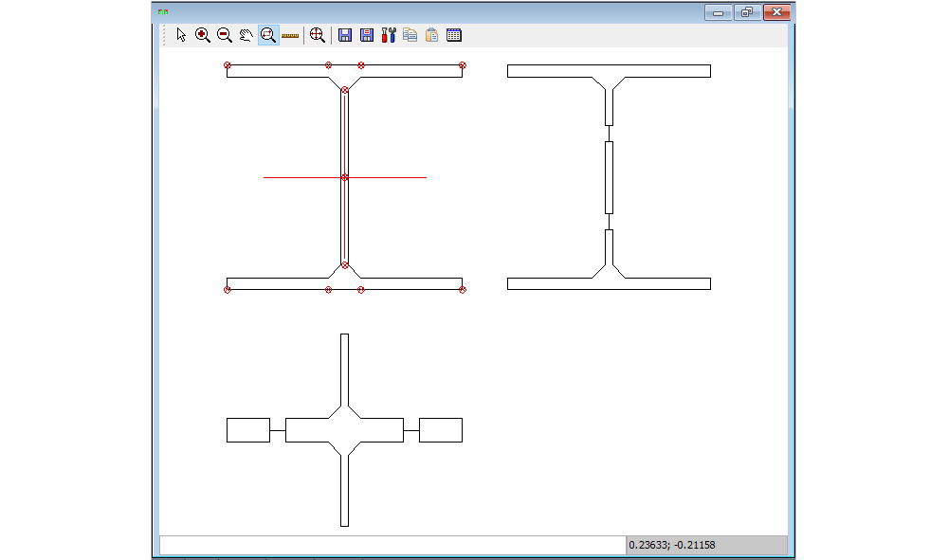Click the cross-shaped section drawing at bottom
The width and height of the screenshot is (948, 560).
point(345,430)
